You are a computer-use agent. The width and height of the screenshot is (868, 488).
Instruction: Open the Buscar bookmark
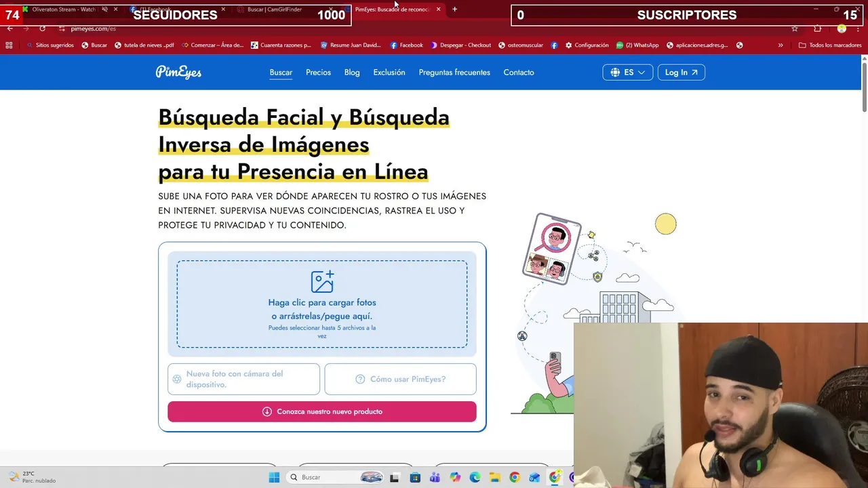pyautogui.click(x=94, y=45)
